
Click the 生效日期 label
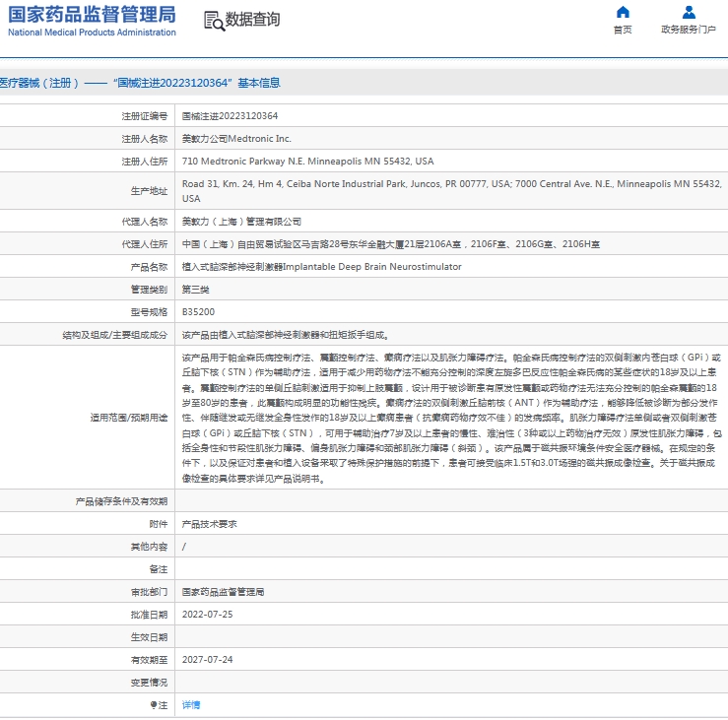tap(149, 637)
